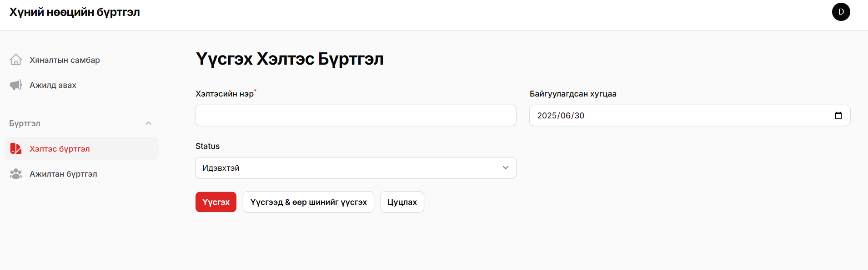Select Хэлтэс бүртгэл in the sidebar
The width and height of the screenshot is (868, 270).
[x=60, y=149]
